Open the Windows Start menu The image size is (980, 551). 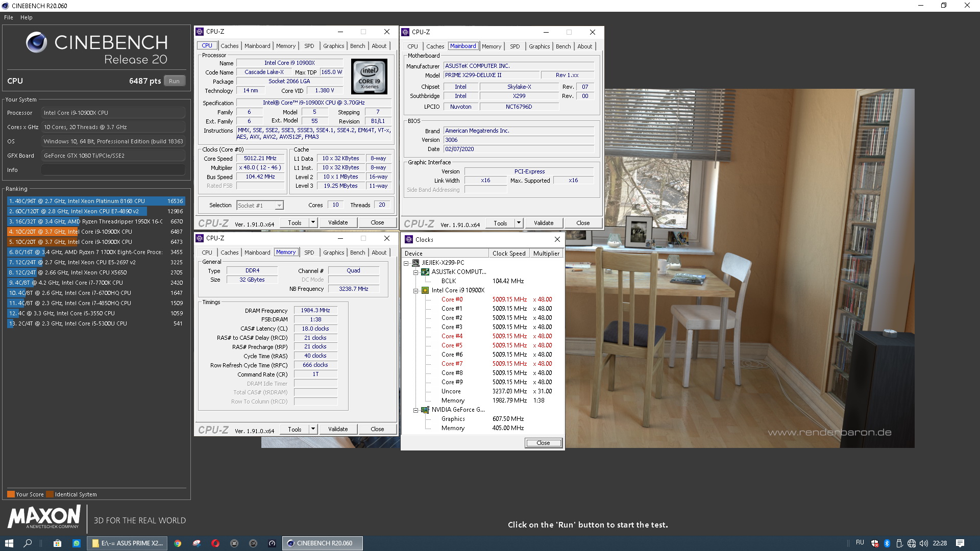[9, 543]
